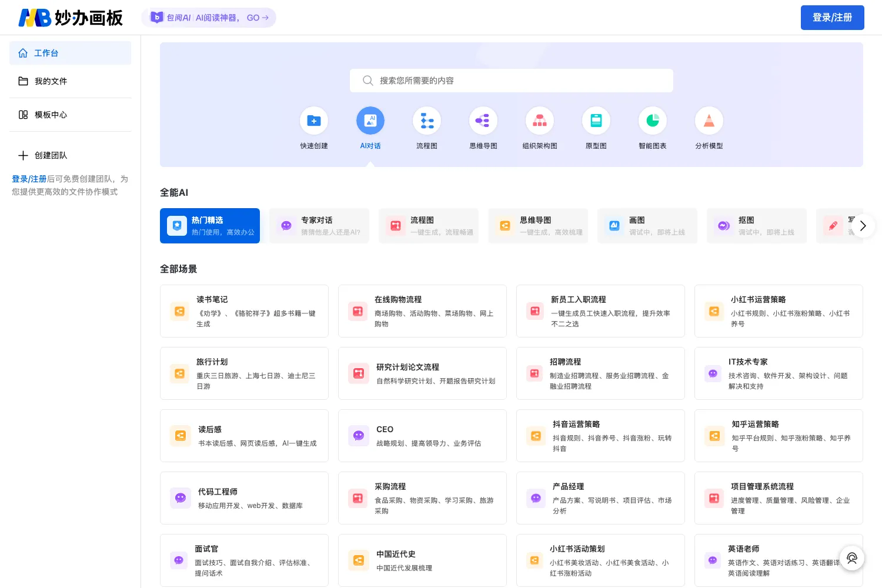Switch to the 专家对话 tab
This screenshot has width=882, height=588.
point(319,226)
